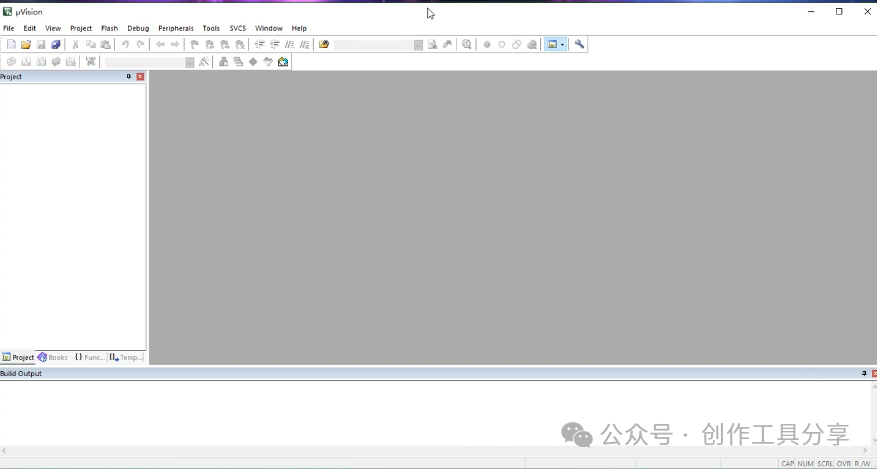
Task: Click the Open file folder icon
Action: point(26,44)
